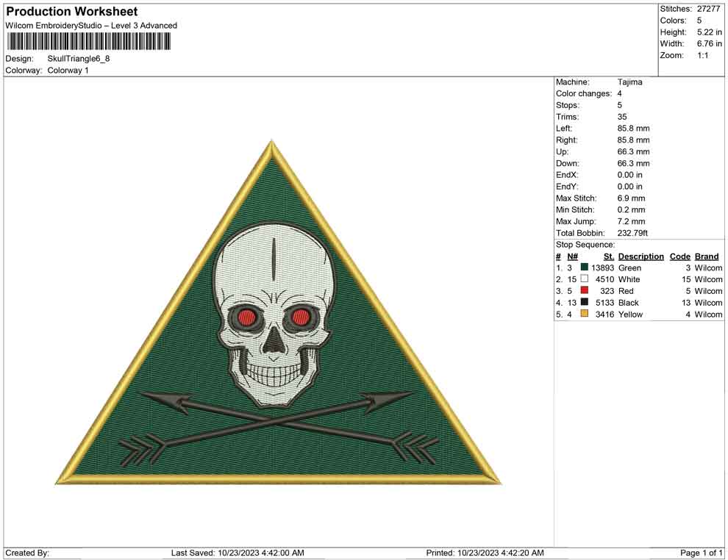Click the 'Page 1 of 1' footer text
Image resolution: width=728 pixels, height=560 pixels.
point(701,553)
